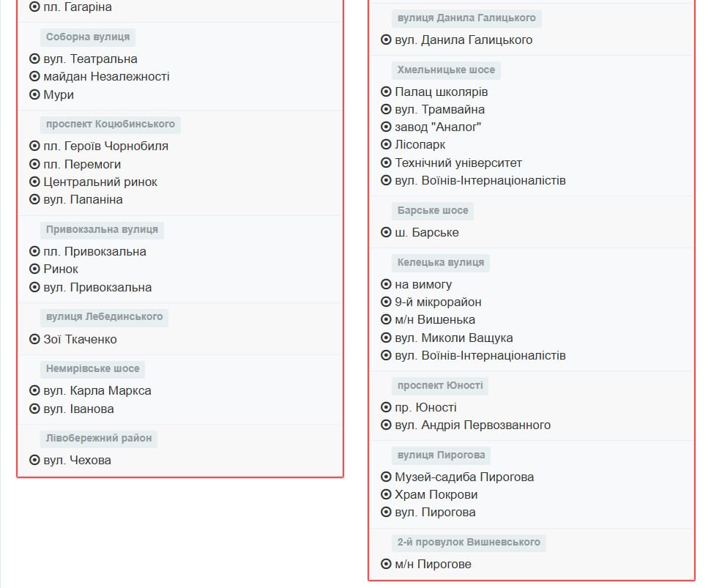The height and width of the screenshot is (588, 711).
Task: Click the location icon beside пл. Гагаріна
Action: 33,7
